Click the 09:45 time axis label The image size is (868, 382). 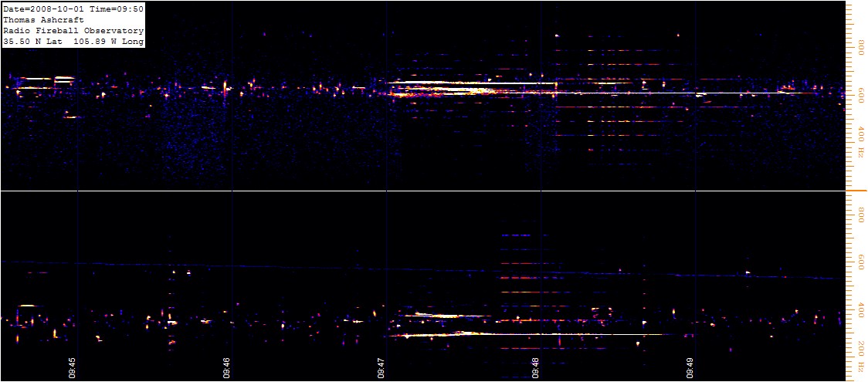click(72, 367)
